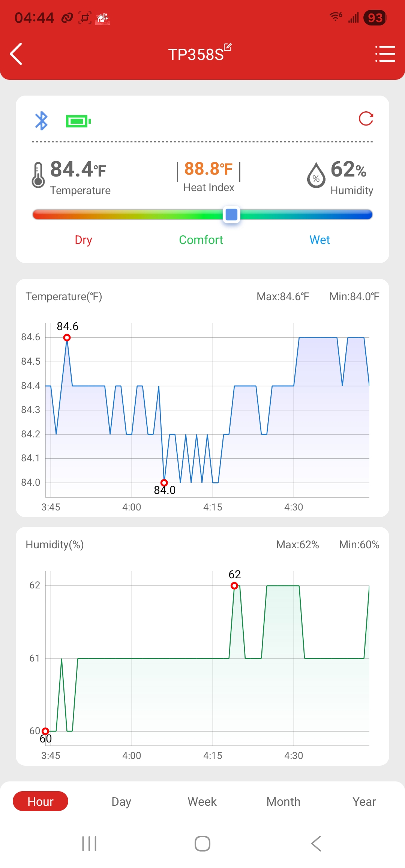Screen dimensions: 405x868
Task: Tap the 84.6 max point on temperature chart
Action: pyautogui.click(x=67, y=338)
